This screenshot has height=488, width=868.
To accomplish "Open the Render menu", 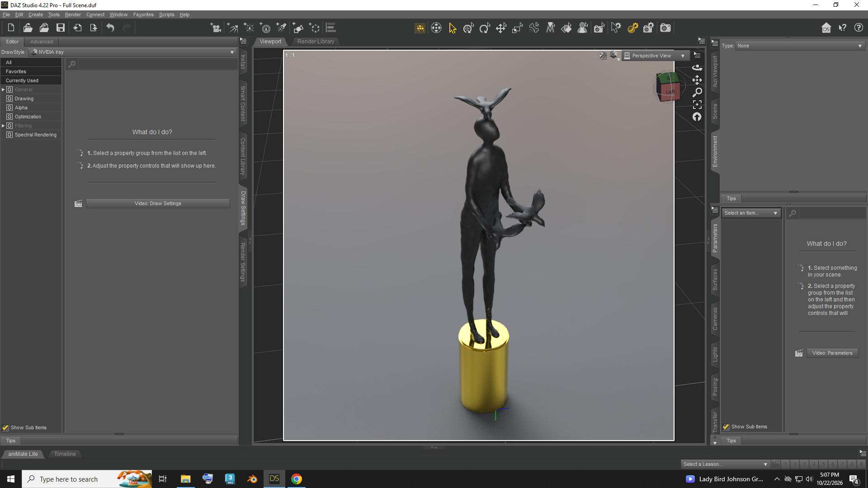I will click(73, 14).
